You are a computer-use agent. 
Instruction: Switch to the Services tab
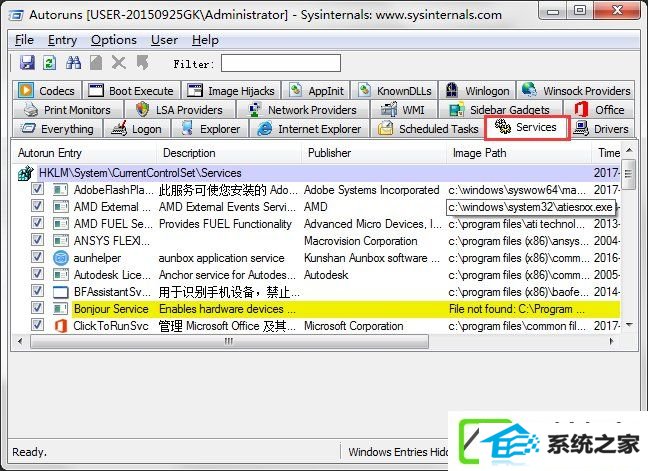527,127
